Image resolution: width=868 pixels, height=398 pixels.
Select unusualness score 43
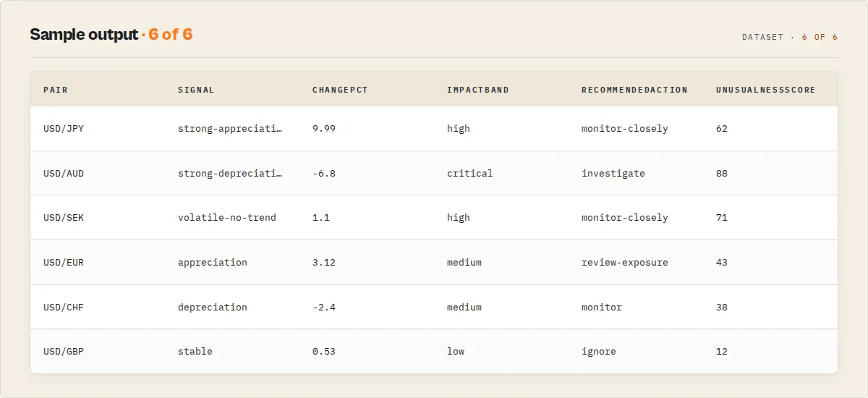point(722,262)
